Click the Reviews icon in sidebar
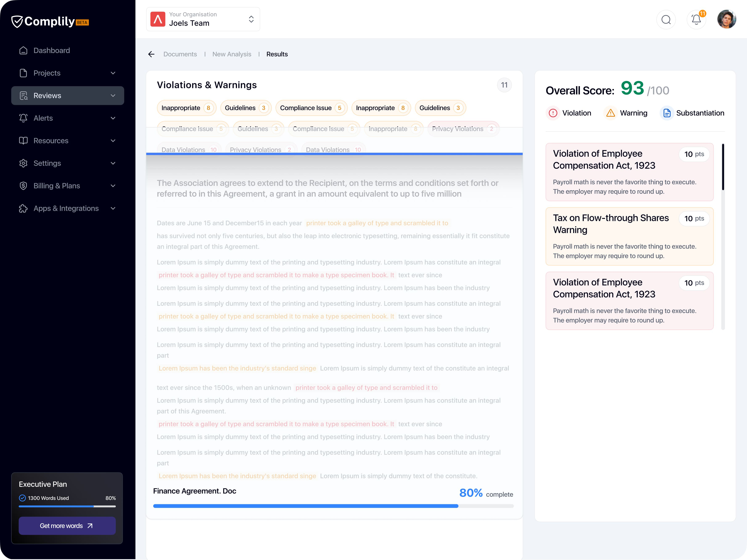747x560 pixels. (x=23, y=96)
